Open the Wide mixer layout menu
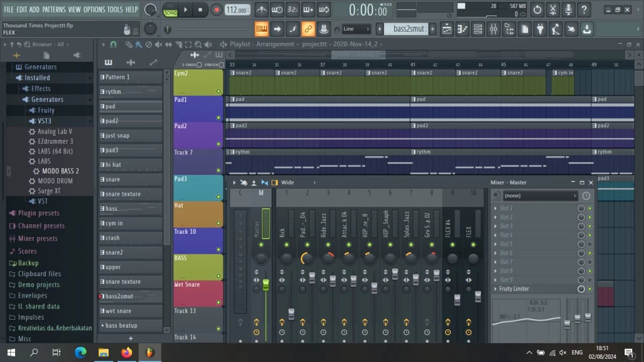Viewport: 644px width, 362px height. 288,183
